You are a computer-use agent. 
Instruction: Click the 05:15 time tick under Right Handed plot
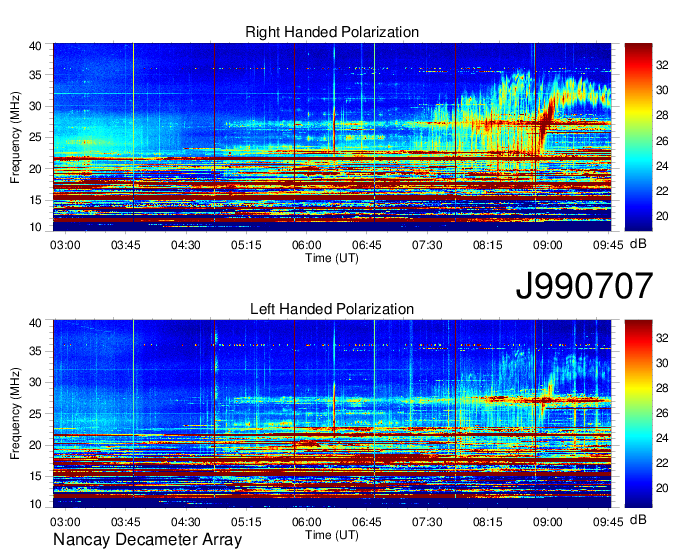click(x=246, y=245)
